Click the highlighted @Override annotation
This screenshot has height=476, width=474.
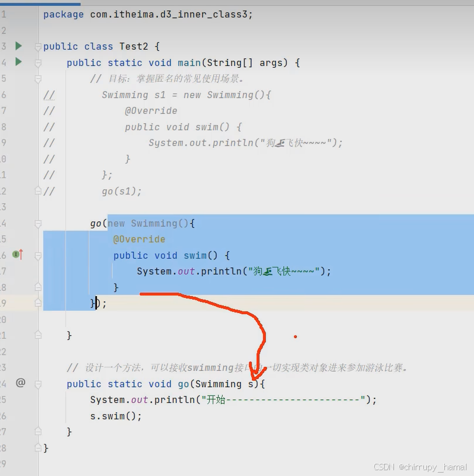tap(139, 239)
